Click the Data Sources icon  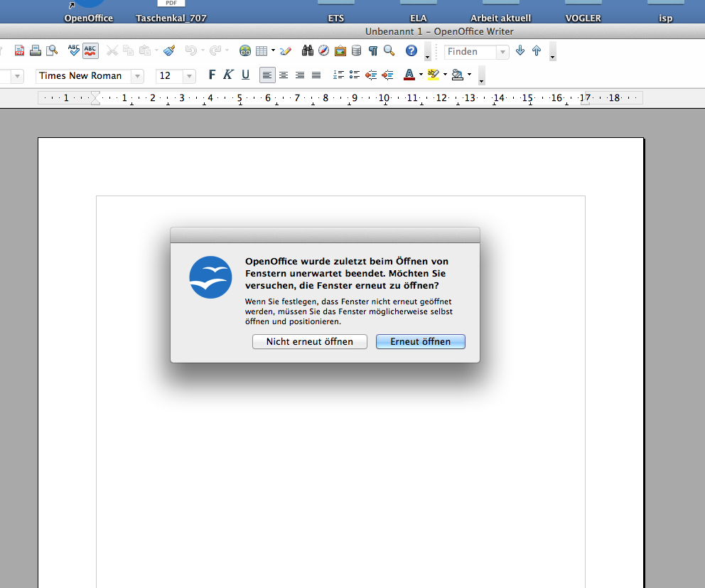click(355, 50)
